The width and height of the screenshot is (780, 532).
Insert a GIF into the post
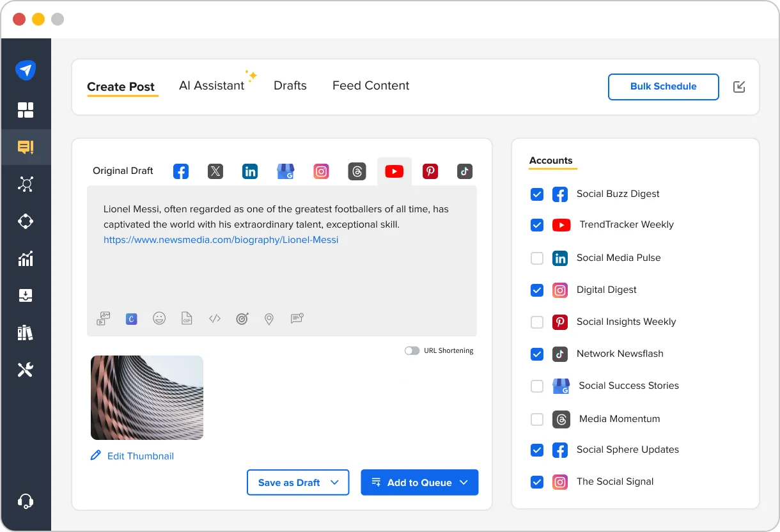187,318
